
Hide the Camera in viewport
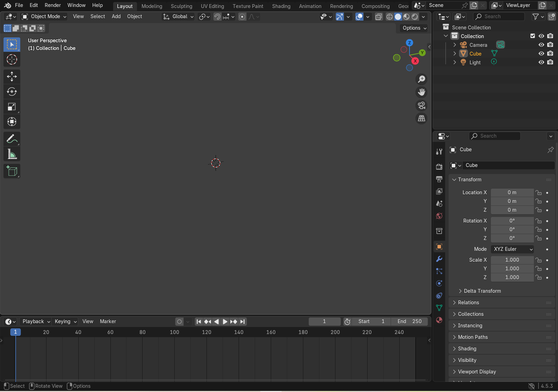541,45
